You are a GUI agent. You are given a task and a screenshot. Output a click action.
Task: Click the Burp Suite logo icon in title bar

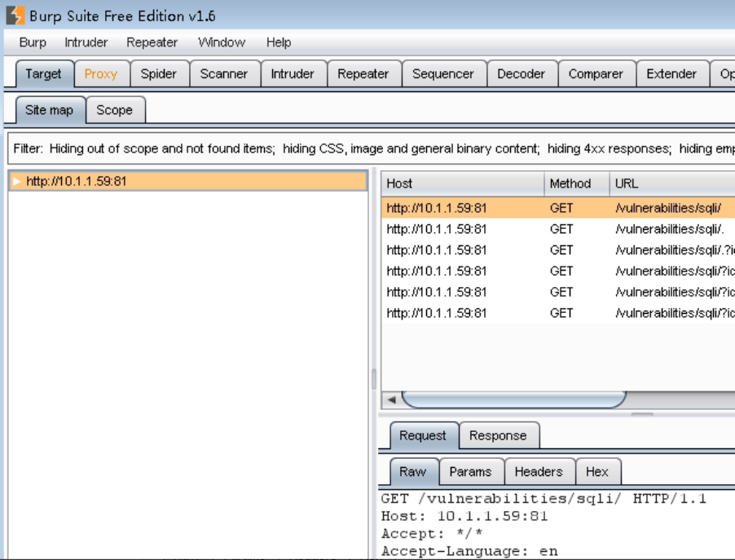click(x=15, y=15)
